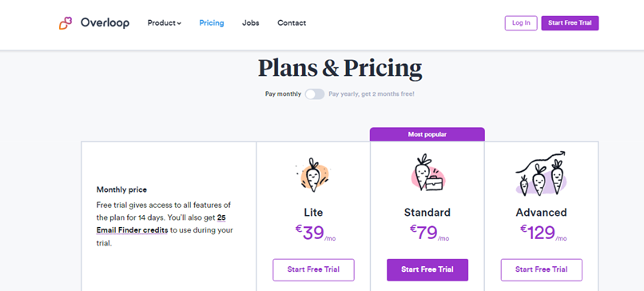Screen dimensions: 644x291
Task: Click the chevron next to Product
Action: (179, 23)
